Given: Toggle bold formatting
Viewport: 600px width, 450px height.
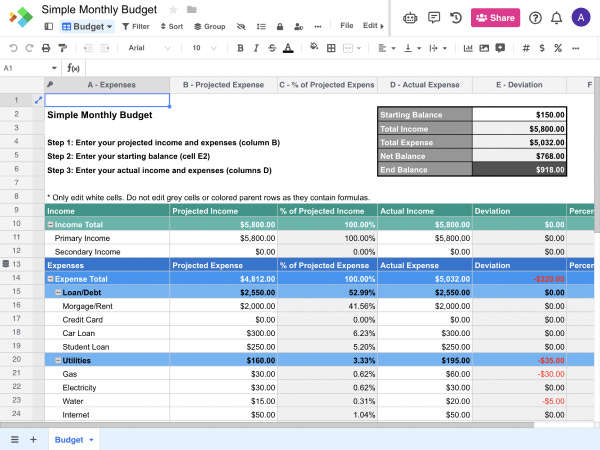Looking at the screenshot, I should 240,48.
